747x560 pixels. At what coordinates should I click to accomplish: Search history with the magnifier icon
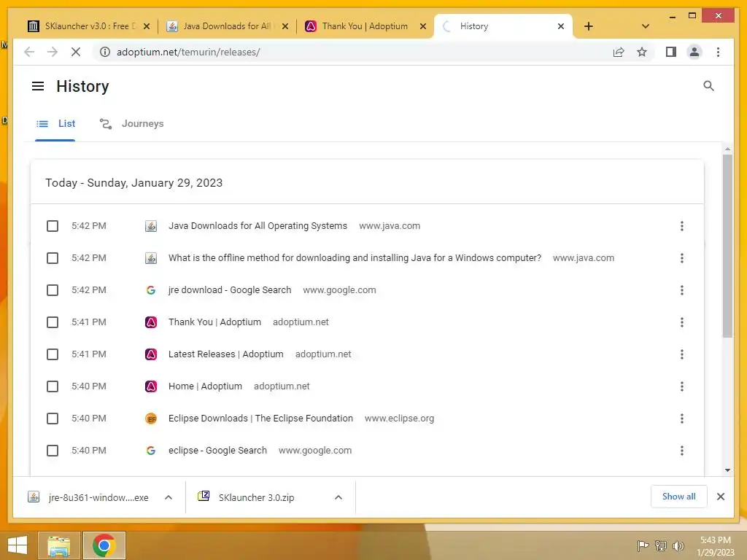tap(708, 86)
